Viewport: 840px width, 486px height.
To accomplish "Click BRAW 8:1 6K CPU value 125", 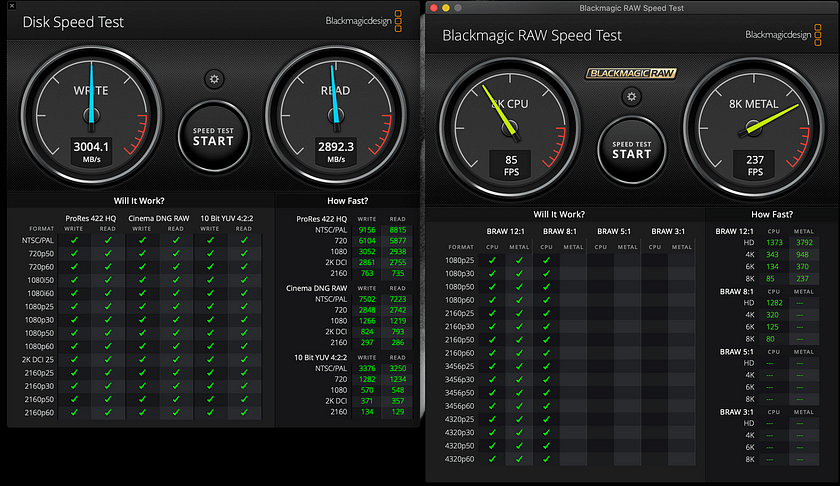I will click(x=772, y=327).
